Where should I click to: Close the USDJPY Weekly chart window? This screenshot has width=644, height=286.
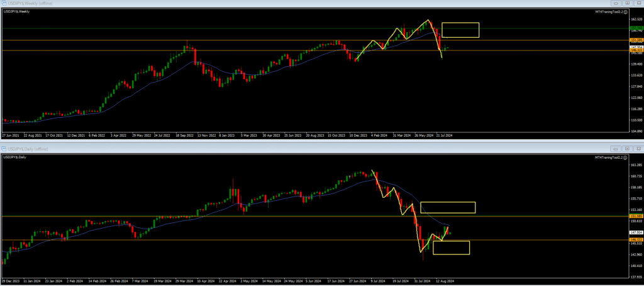[638, 3]
